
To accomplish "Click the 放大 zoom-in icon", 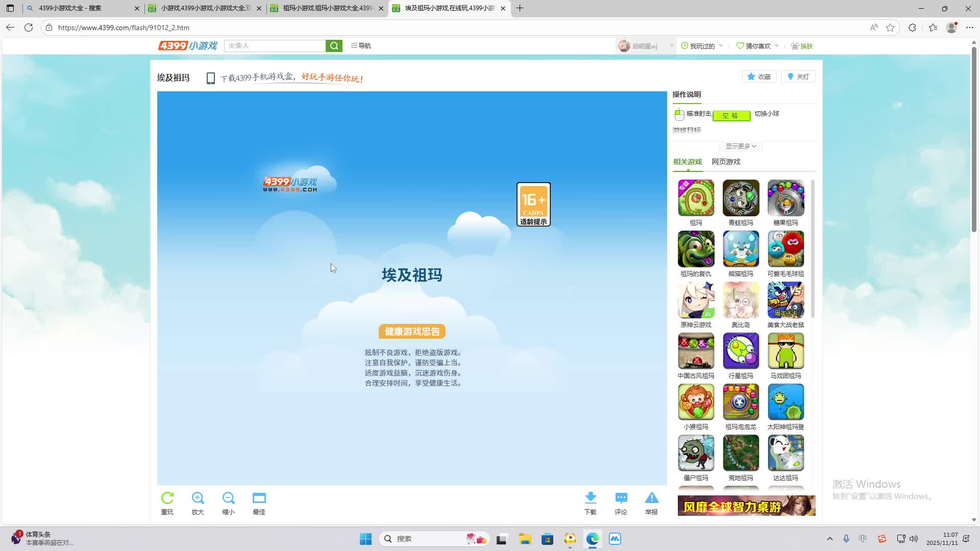I will (x=198, y=498).
